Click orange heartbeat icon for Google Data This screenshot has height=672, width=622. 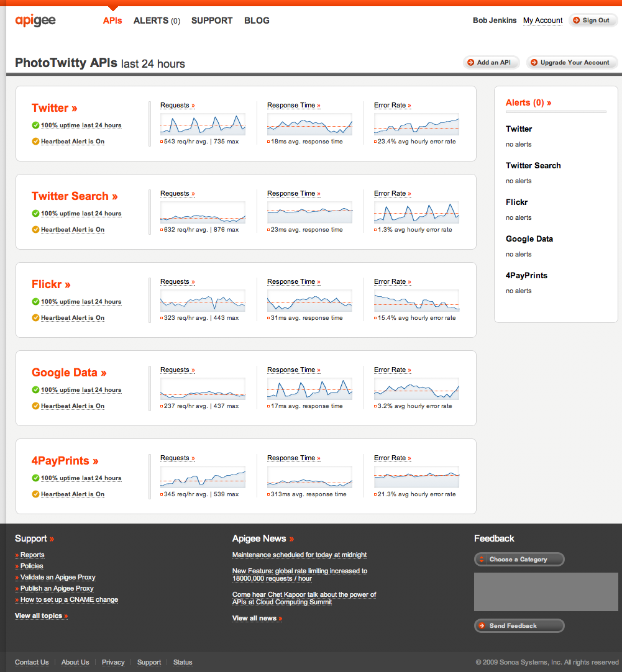point(35,406)
